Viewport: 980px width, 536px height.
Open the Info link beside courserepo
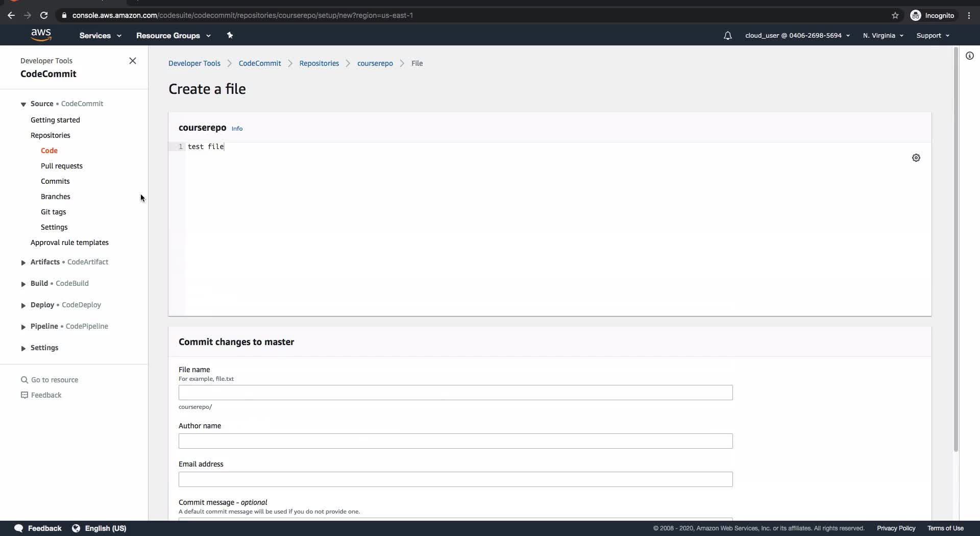point(237,129)
